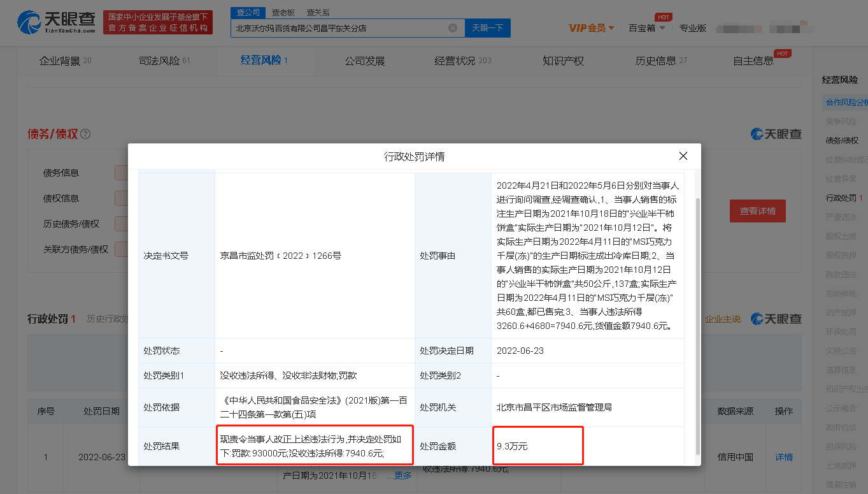The height and width of the screenshot is (494, 868).
Task: Switch to the 查老板 search tab
Action: pyautogui.click(x=283, y=12)
